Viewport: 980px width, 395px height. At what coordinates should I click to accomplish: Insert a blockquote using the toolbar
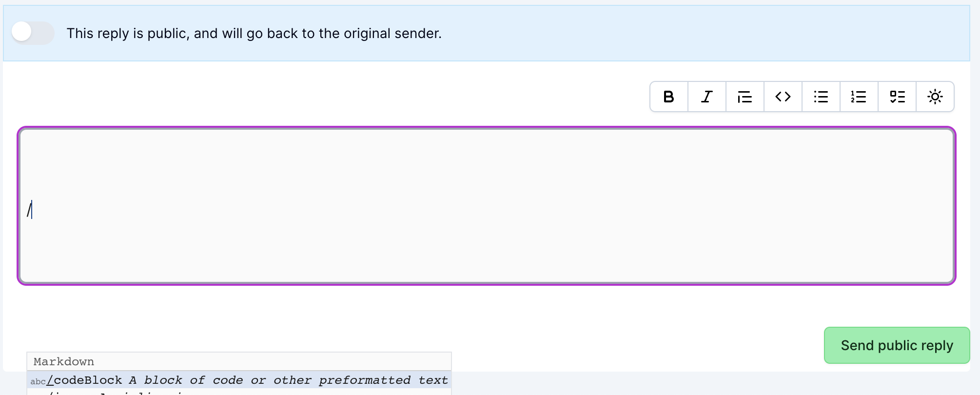745,97
